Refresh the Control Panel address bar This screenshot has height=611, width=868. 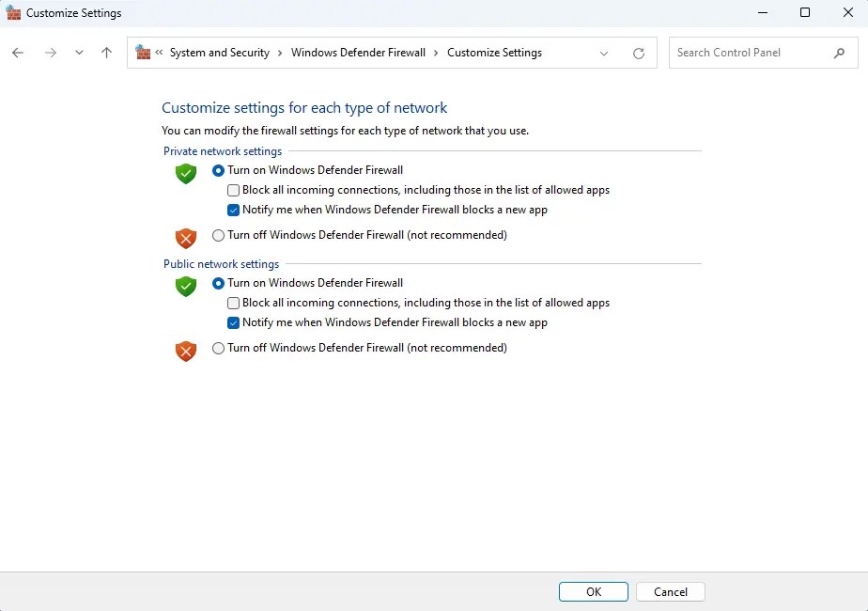click(638, 54)
